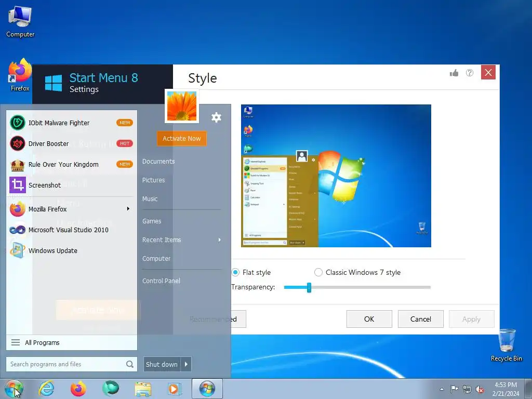The height and width of the screenshot is (399, 532).
Task: Click the thumbs-up like icon
Action: pyautogui.click(x=454, y=73)
